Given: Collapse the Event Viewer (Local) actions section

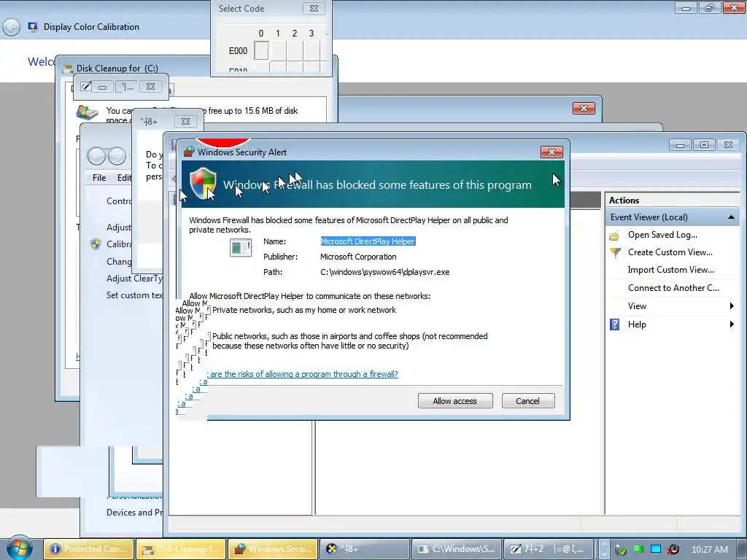Looking at the screenshot, I should [x=731, y=217].
